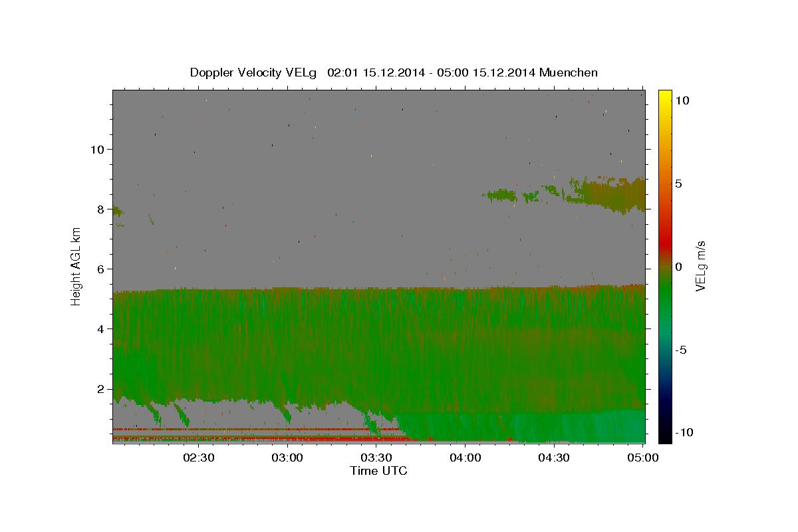Viewport: 798px width, 532px height.
Task: Click the 02:30 time tick label
Action: [199, 458]
